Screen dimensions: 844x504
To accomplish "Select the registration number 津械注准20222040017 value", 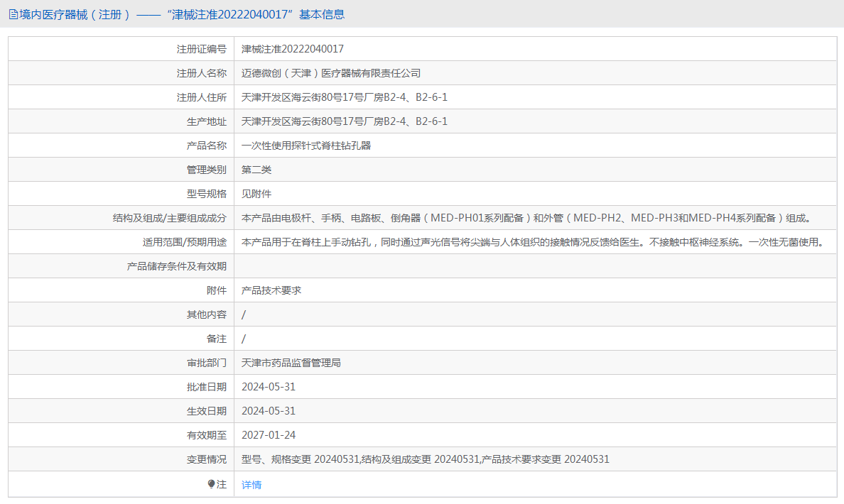I will pyautogui.click(x=292, y=49).
